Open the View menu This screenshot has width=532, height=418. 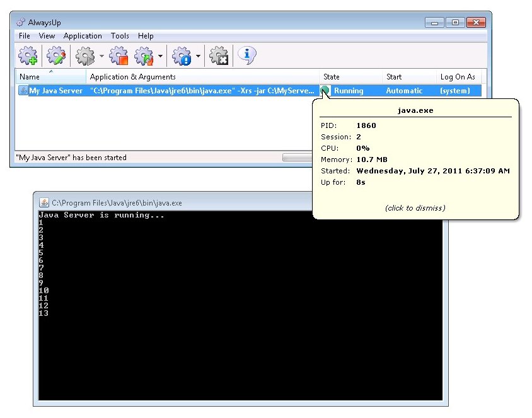click(47, 36)
